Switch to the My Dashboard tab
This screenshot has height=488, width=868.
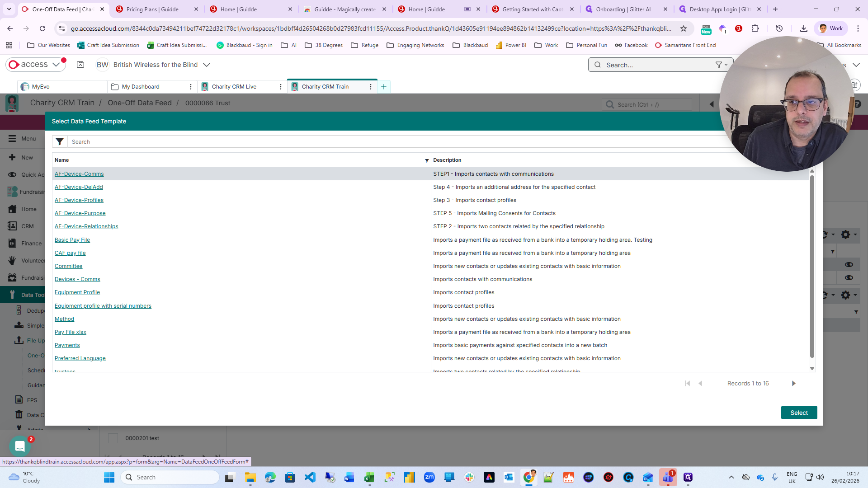(x=140, y=87)
